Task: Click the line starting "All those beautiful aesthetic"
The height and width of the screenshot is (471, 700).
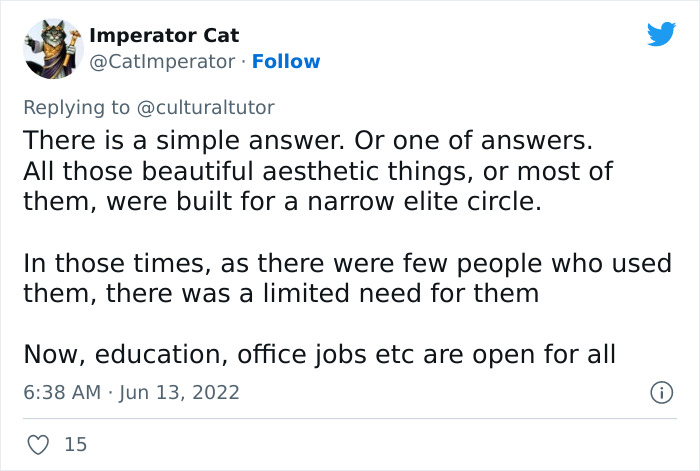Action: pos(318,170)
